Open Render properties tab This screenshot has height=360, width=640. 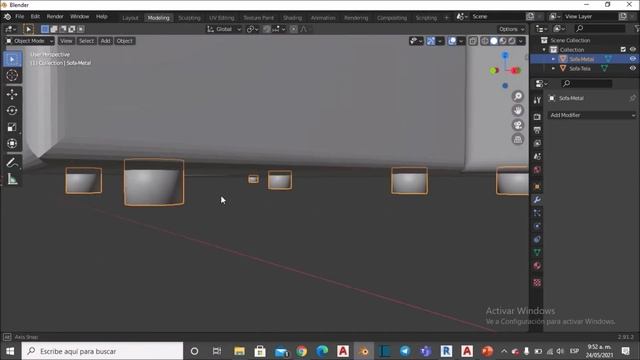537,117
